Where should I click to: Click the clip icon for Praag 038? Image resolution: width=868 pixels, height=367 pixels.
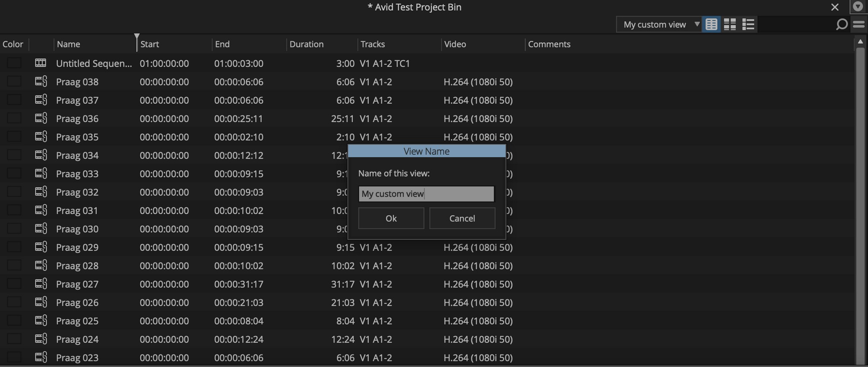41,81
